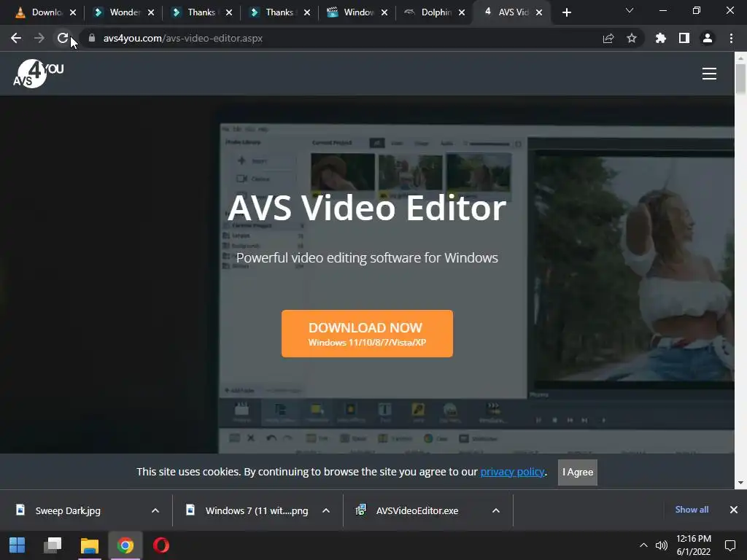This screenshot has height=560, width=747.
Task: Click the DOWNLOAD NOW button
Action: (x=367, y=333)
